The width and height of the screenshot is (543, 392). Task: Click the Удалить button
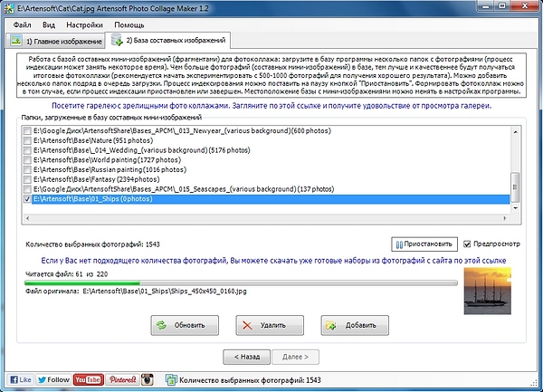(270, 325)
